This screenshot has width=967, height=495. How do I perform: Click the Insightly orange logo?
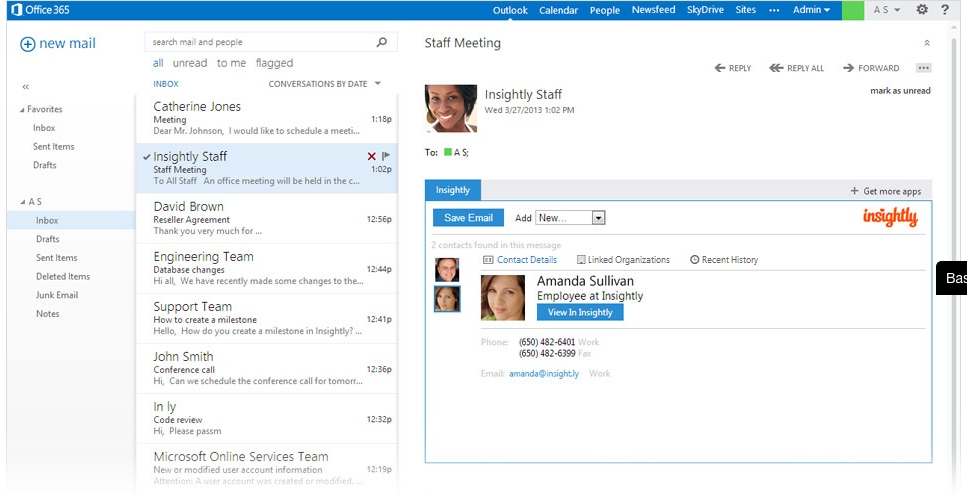pos(890,217)
